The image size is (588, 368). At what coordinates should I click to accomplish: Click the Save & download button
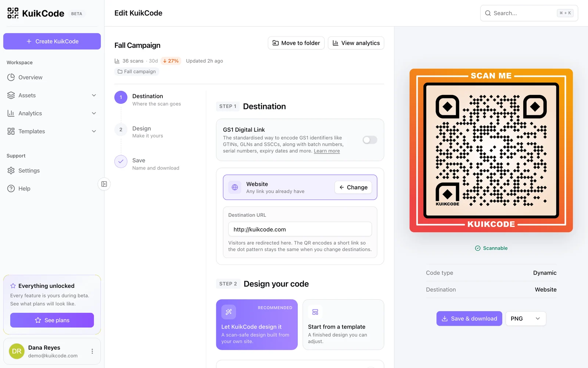469,319
